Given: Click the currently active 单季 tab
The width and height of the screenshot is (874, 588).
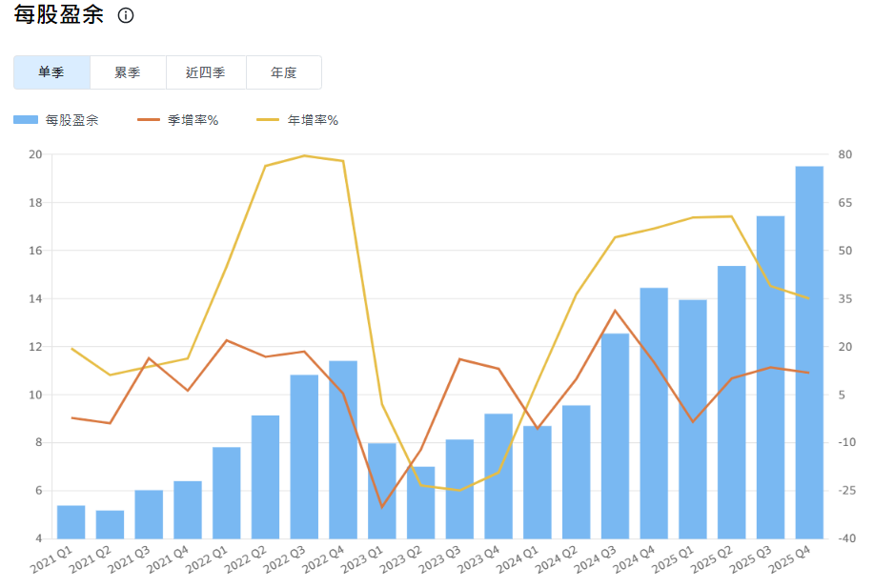Looking at the screenshot, I should [x=51, y=71].
